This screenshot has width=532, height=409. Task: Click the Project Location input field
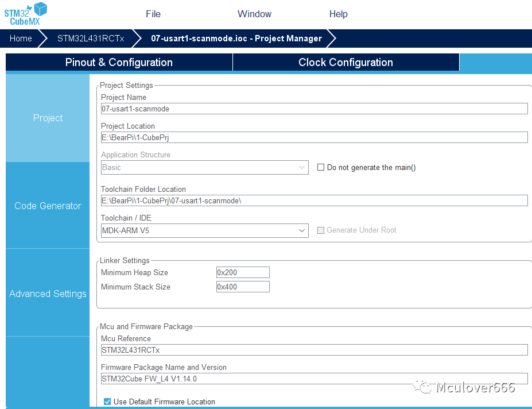pyautogui.click(x=314, y=137)
